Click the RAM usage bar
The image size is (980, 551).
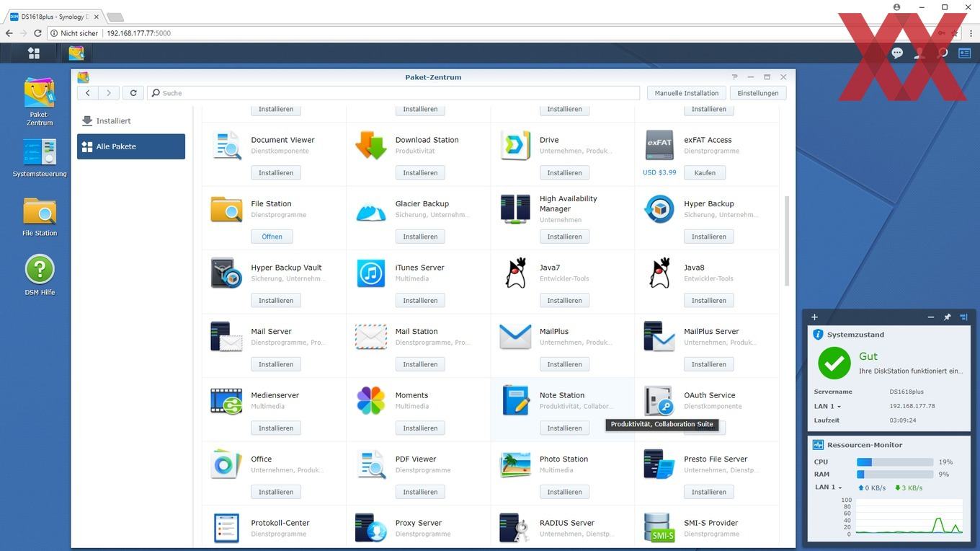click(x=894, y=475)
